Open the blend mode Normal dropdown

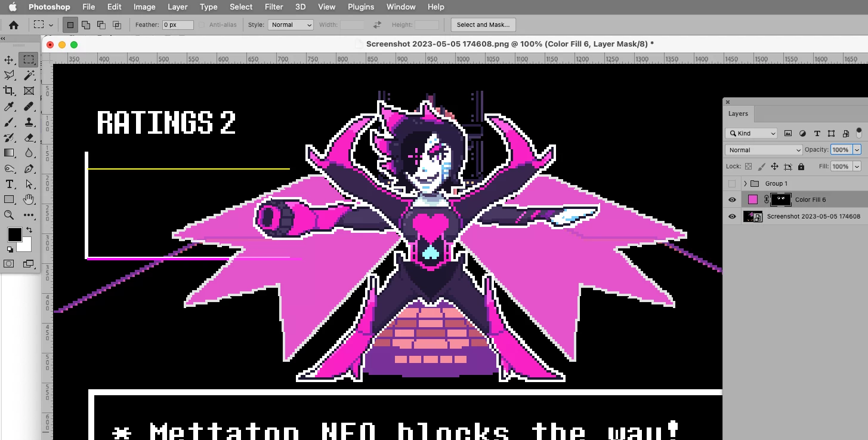point(764,150)
